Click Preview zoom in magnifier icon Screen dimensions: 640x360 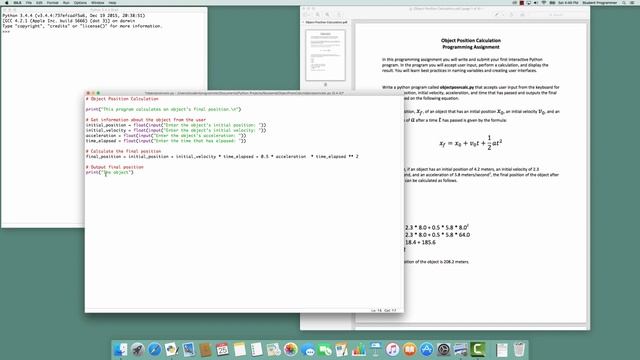coord(327,15)
